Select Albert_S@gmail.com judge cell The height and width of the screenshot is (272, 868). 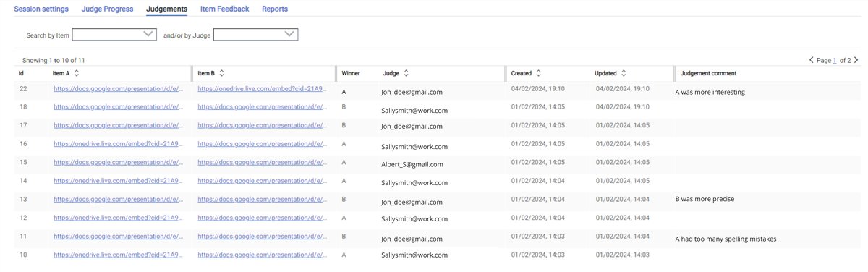[x=412, y=164]
